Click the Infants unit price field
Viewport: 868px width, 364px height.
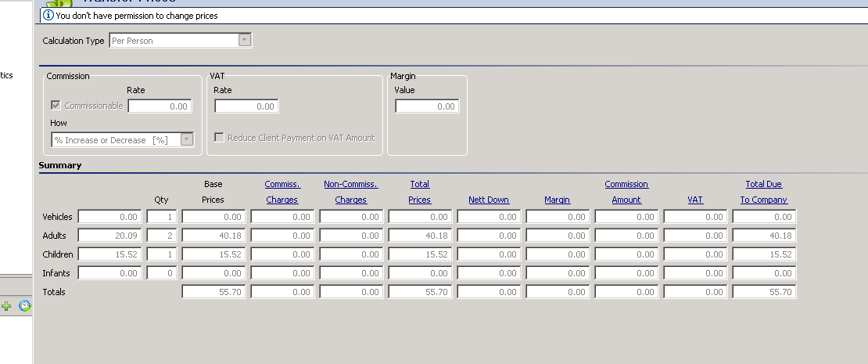pos(109,273)
